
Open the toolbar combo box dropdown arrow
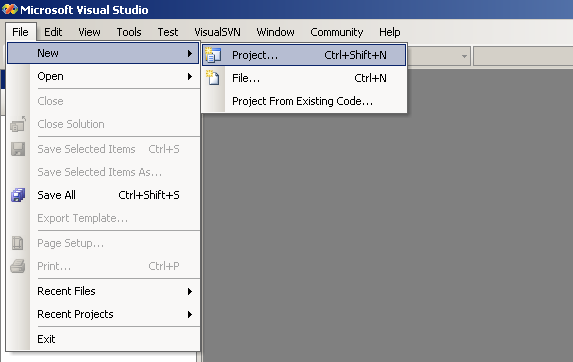pyautogui.click(x=464, y=56)
